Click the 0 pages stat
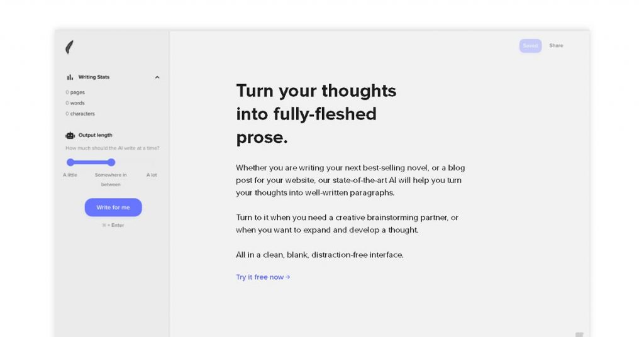The image size is (644, 337). click(75, 92)
